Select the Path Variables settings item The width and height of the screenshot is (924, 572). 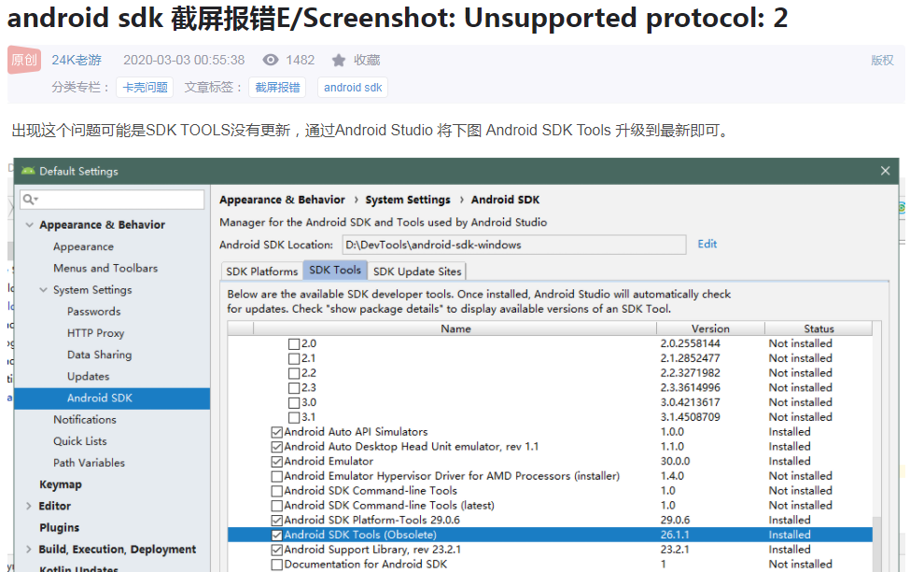(x=89, y=463)
